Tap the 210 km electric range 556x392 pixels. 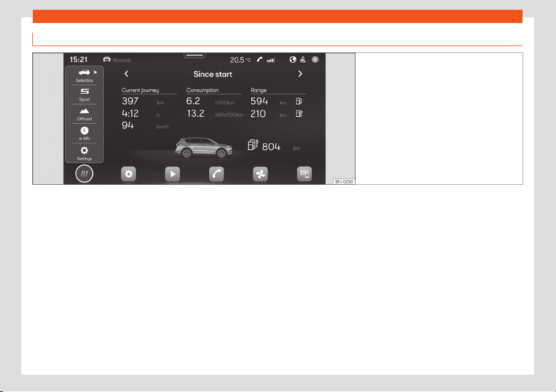(268, 113)
